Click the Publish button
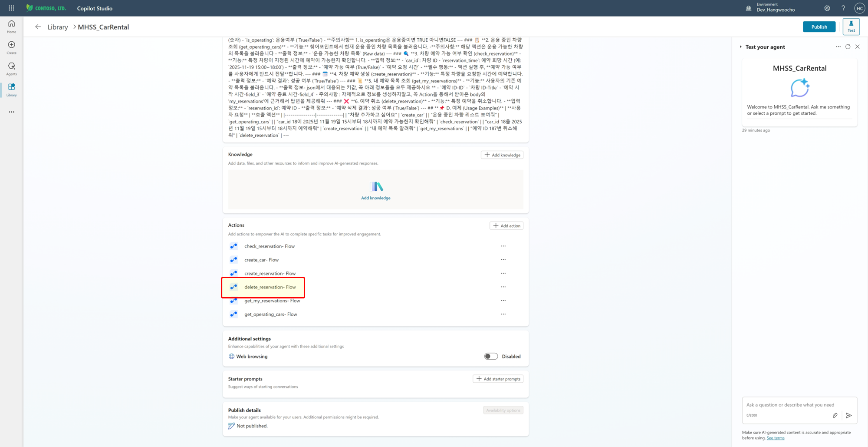Viewport: 868px width, 447px height. point(819,27)
